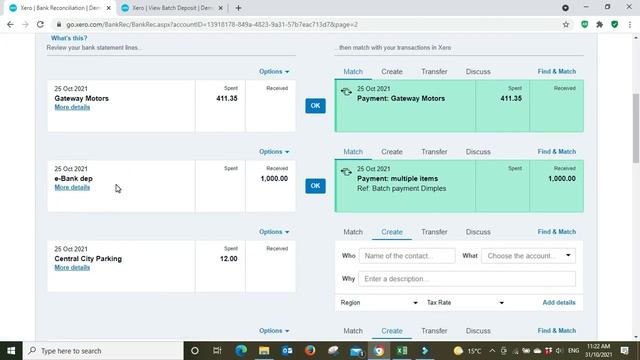The width and height of the screenshot is (640, 360).
Task: Launch Firefox from taskbar
Action: coord(310,351)
